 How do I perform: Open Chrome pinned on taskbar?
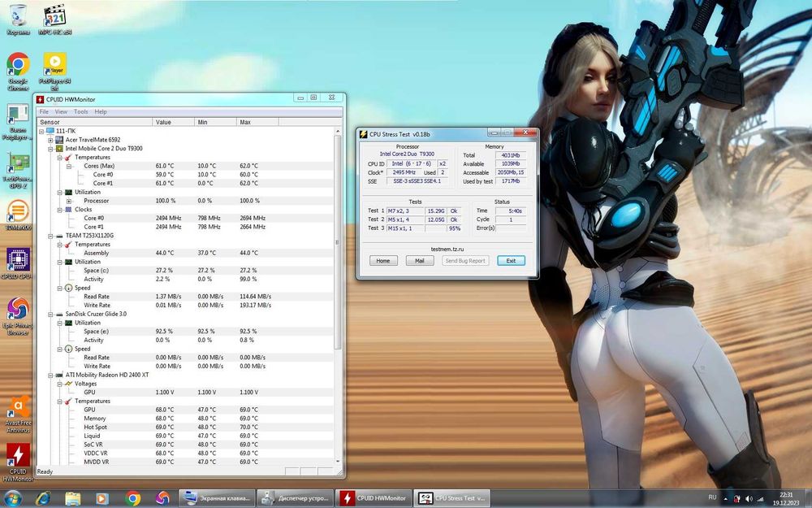133,498
